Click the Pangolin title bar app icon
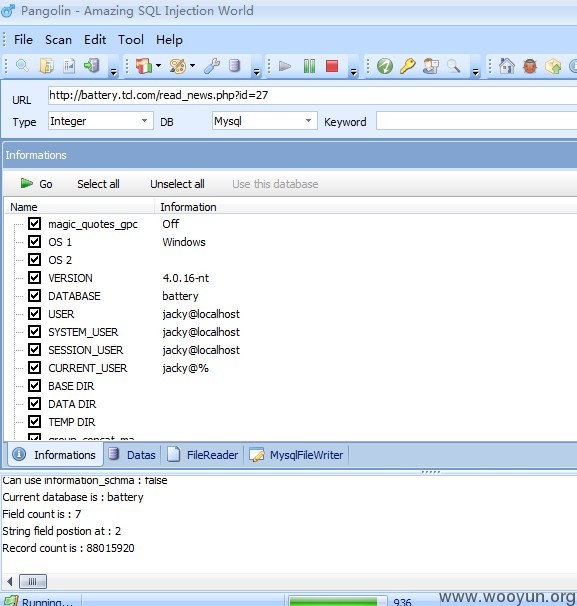The height and width of the screenshot is (606, 577). pyautogui.click(x=8, y=11)
